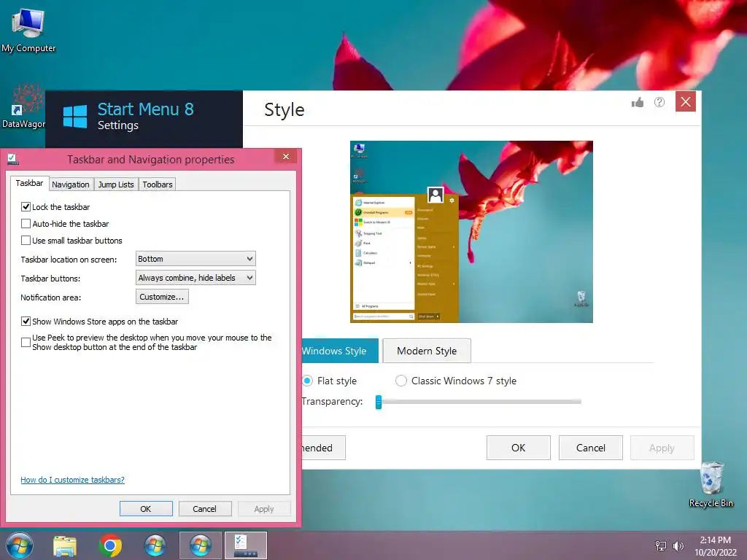Viewport: 747px width, 560px height.
Task: Launch Google Chrome from the taskbar
Action: pos(110,545)
